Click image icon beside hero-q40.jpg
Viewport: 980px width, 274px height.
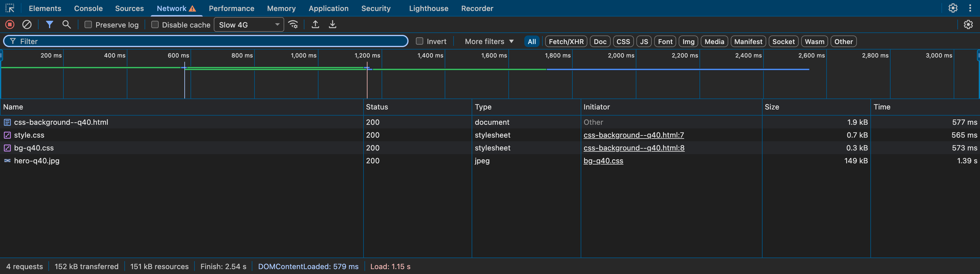(x=7, y=161)
